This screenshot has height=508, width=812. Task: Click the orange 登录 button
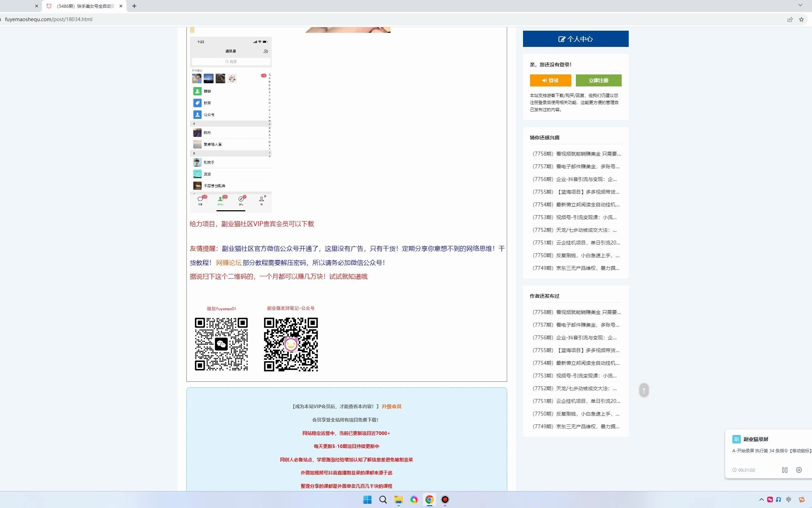550,80
